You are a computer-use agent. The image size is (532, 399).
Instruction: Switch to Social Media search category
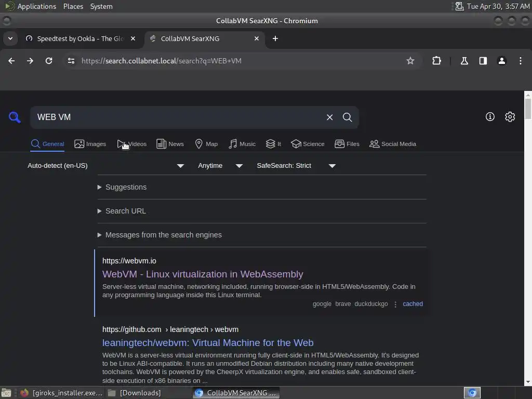point(393,144)
